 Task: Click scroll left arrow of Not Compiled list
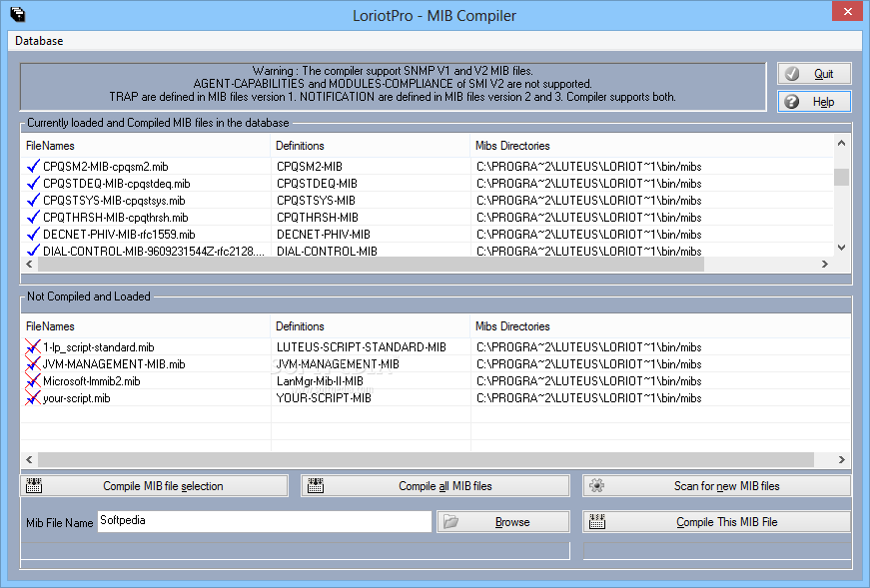(29, 459)
